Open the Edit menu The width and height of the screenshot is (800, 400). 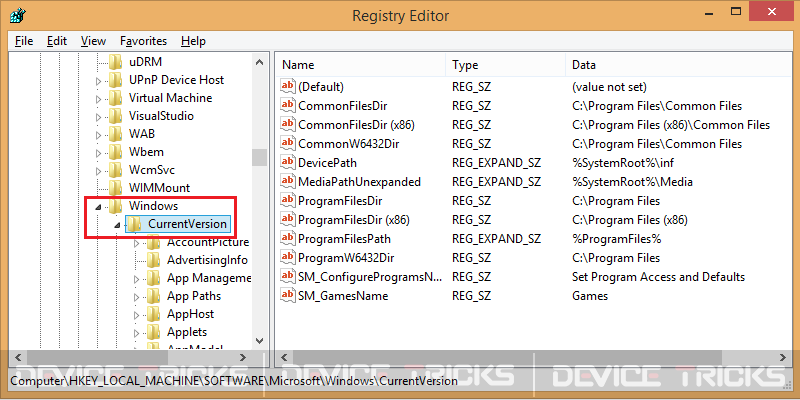[x=57, y=41]
